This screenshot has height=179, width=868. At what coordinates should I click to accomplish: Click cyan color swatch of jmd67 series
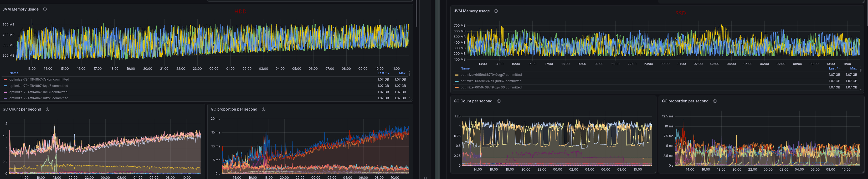pyautogui.click(x=456, y=81)
